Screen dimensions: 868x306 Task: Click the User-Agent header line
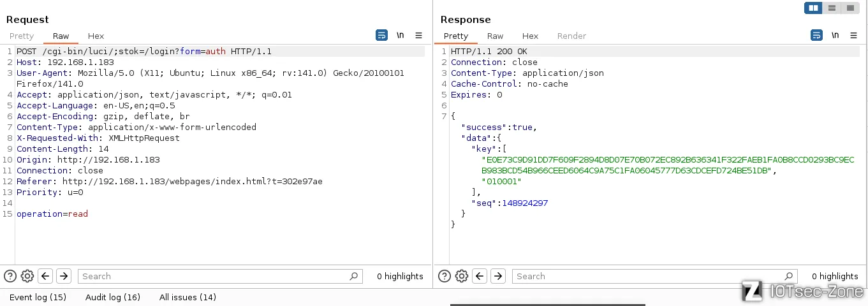click(x=210, y=78)
